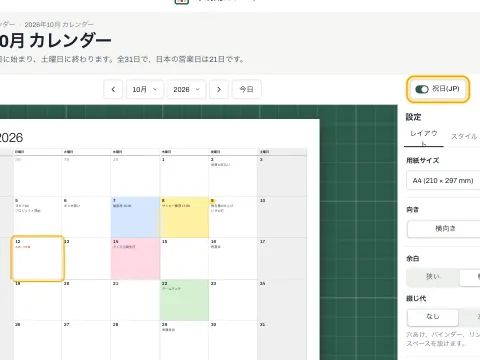Select the October 26 day cell

pos(38,341)
